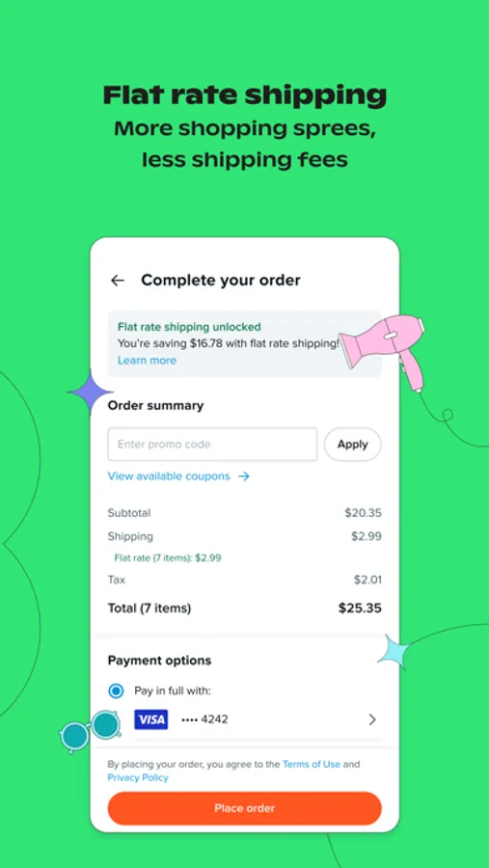
Task: Open the Learn more link
Action: (x=147, y=361)
